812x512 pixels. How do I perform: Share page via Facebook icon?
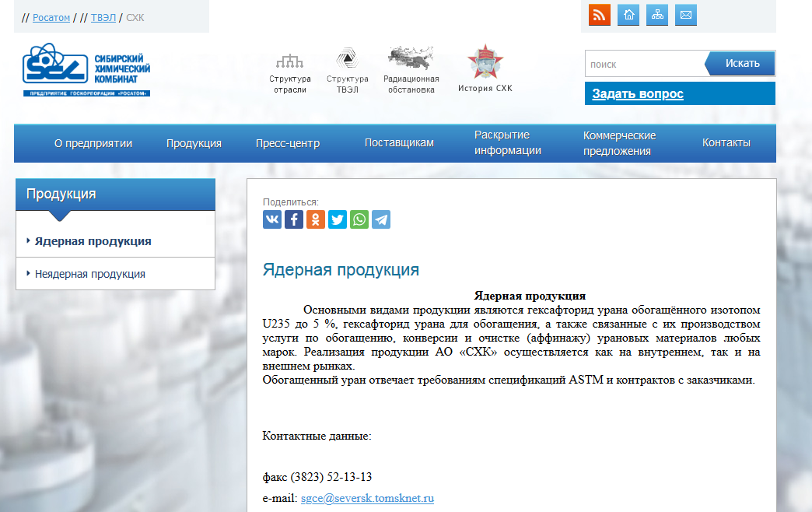[x=294, y=219]
